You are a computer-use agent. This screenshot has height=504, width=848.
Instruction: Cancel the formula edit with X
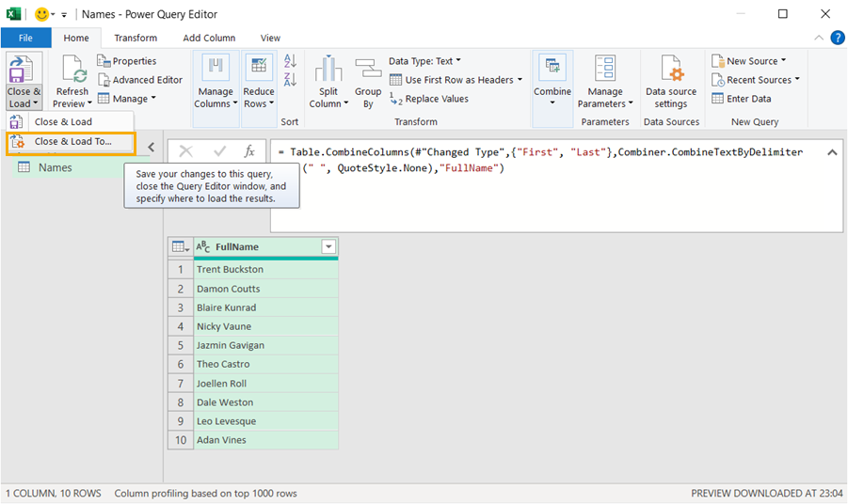(x=186, y=151)
